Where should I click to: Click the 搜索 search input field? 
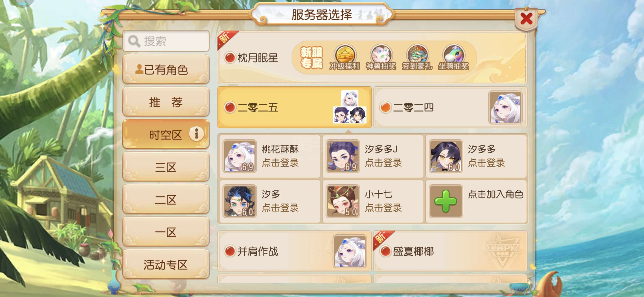pyautogui.click(x=166, y=41)
